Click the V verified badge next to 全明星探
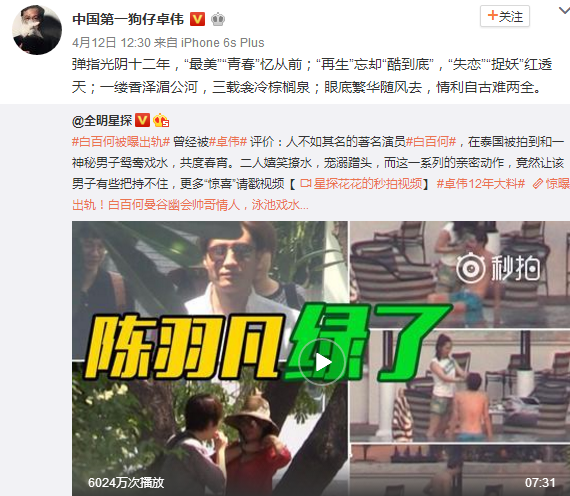Viewport: 570px width, 496px height. point(142,120)
